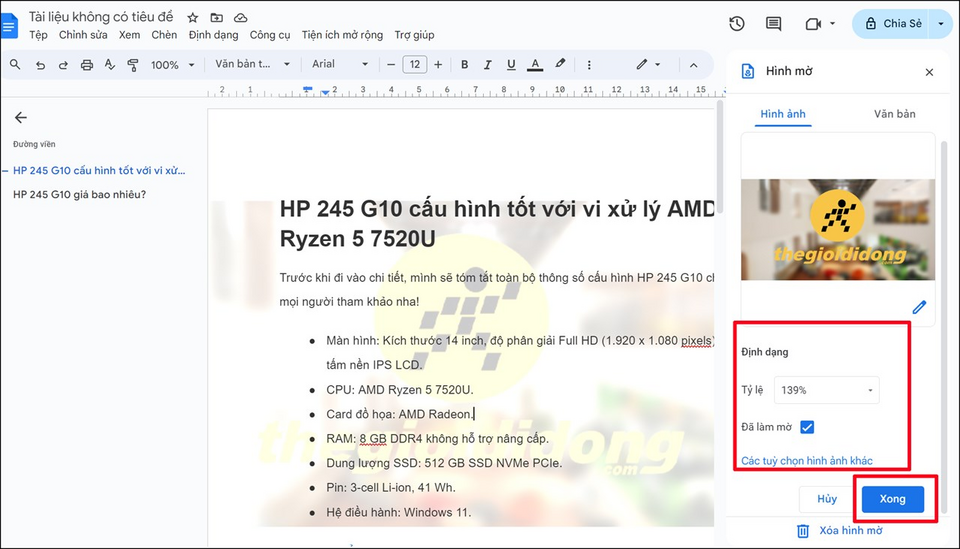This screenshot has height=549, width=960.
Task: Click the highlight color marker icon
Action: point(561,65)
